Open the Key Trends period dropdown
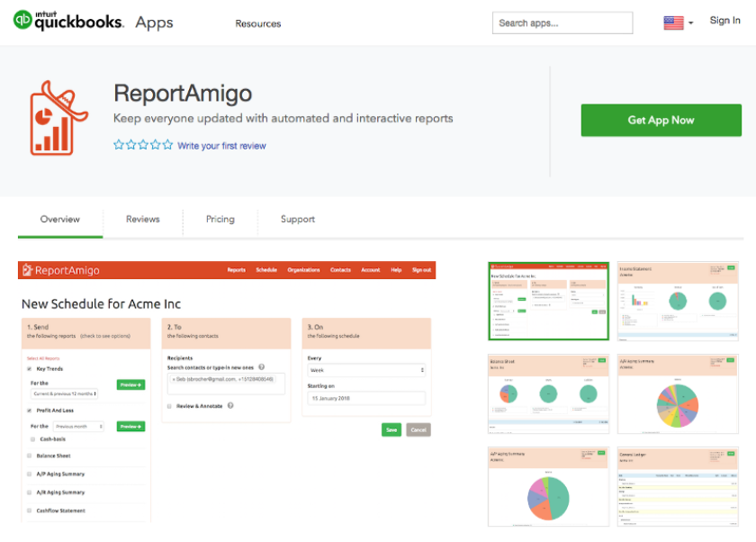 [x=65, y=393]
